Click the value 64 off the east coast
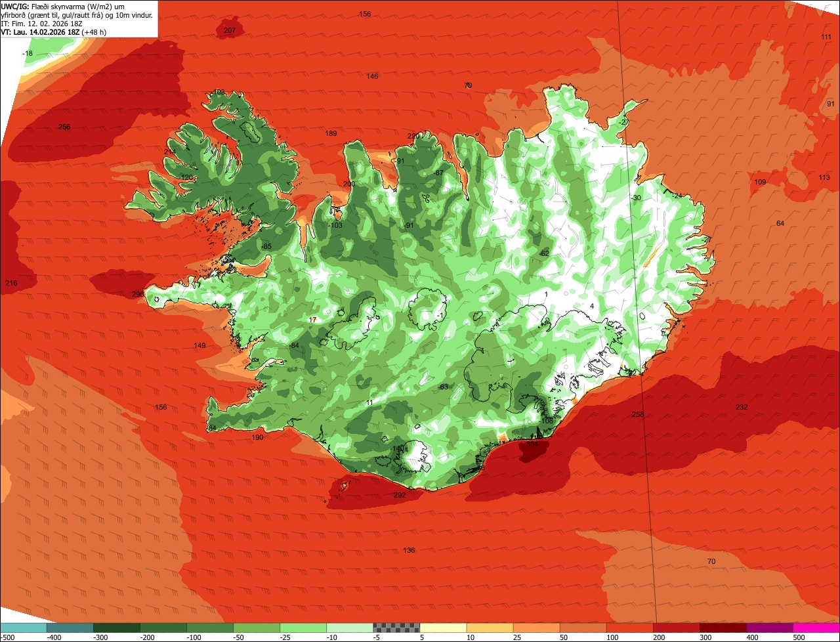 [x=780, y=223]
